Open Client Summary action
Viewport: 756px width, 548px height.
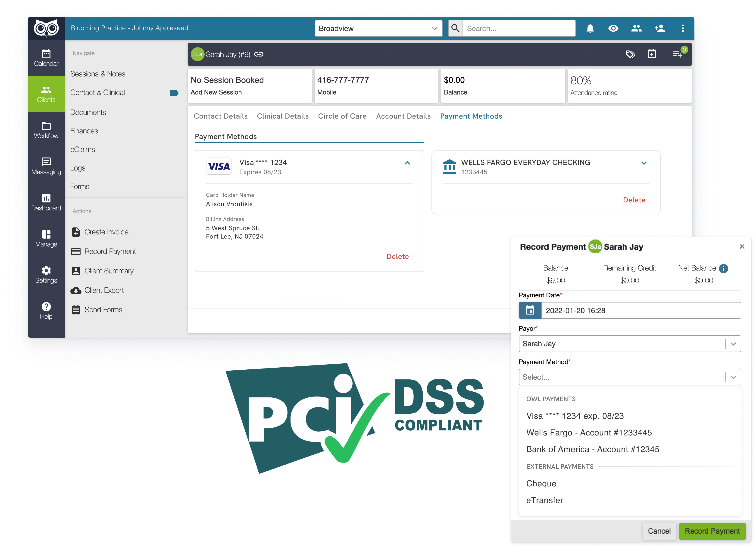[102, 271]
